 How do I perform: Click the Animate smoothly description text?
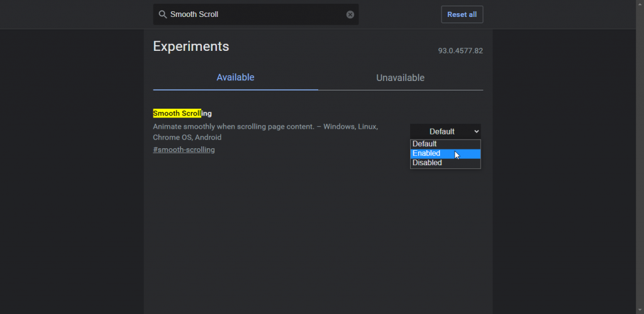pyautogui.click(x=265, y=132)
